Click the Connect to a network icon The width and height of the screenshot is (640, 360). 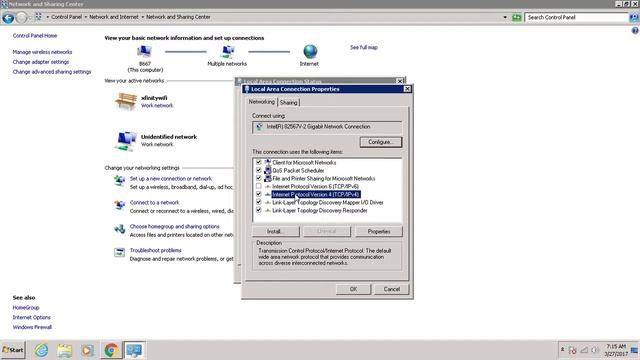click(120, 204)
